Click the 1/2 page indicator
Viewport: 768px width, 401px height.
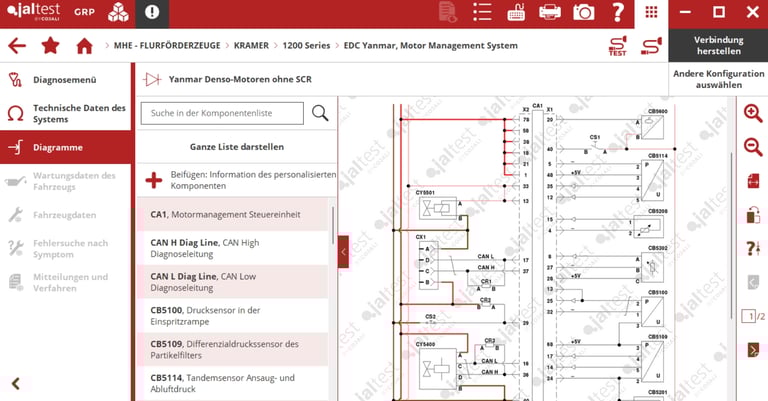pos(753,316)
